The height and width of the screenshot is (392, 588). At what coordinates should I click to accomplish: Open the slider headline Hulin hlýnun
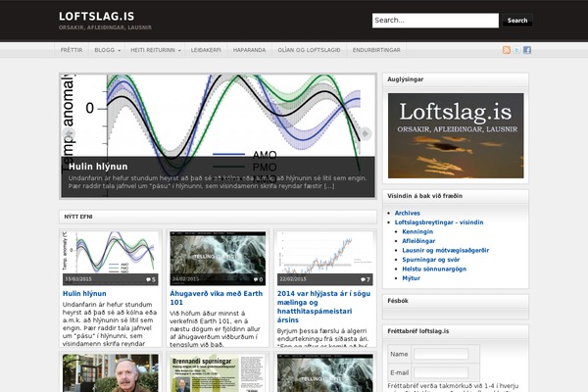coord(98,167)
